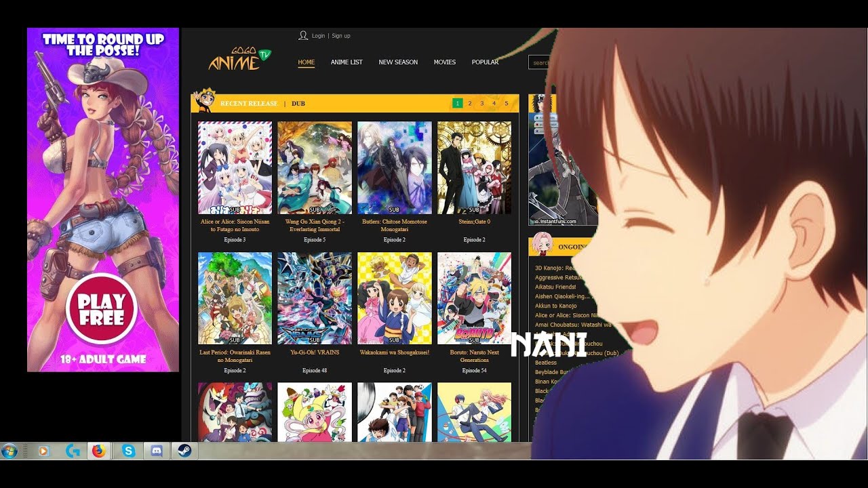Open Skype from the taskbar
The height and width of the screenshot is (488, 868).
tap(128, 451)
